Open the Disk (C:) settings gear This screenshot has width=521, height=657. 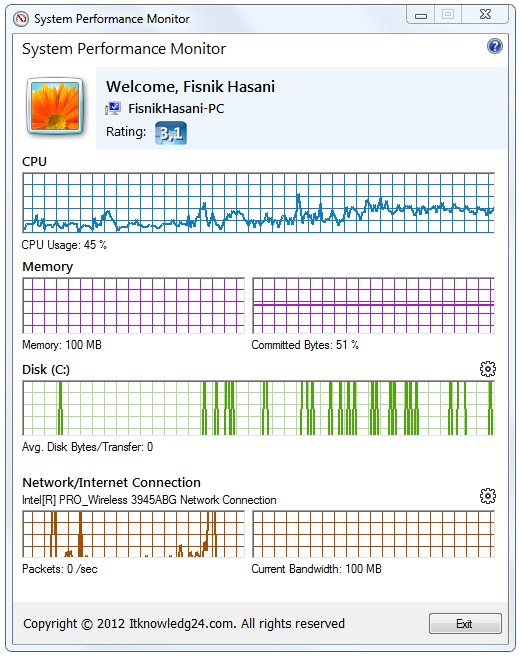coord(487,369)
